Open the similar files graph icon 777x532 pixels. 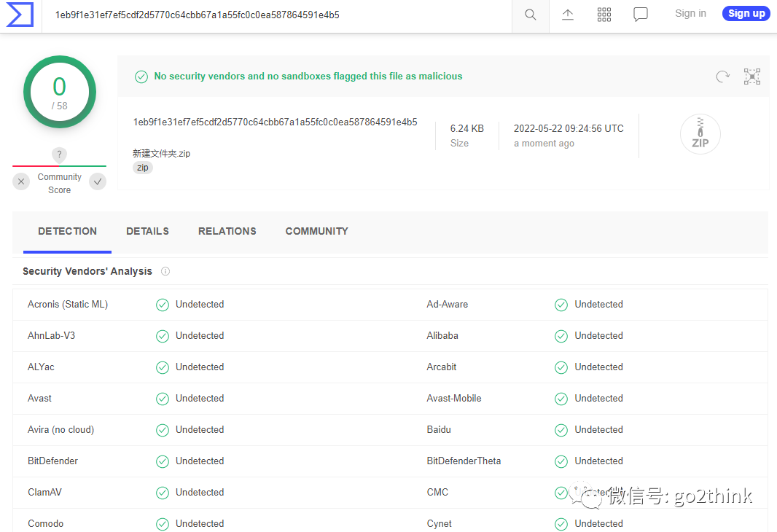(752, 77)
